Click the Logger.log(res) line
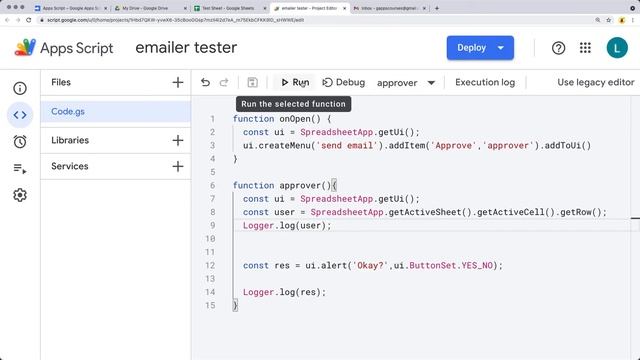The height and width of the screenshot is (360, 640). pos(284,292)
